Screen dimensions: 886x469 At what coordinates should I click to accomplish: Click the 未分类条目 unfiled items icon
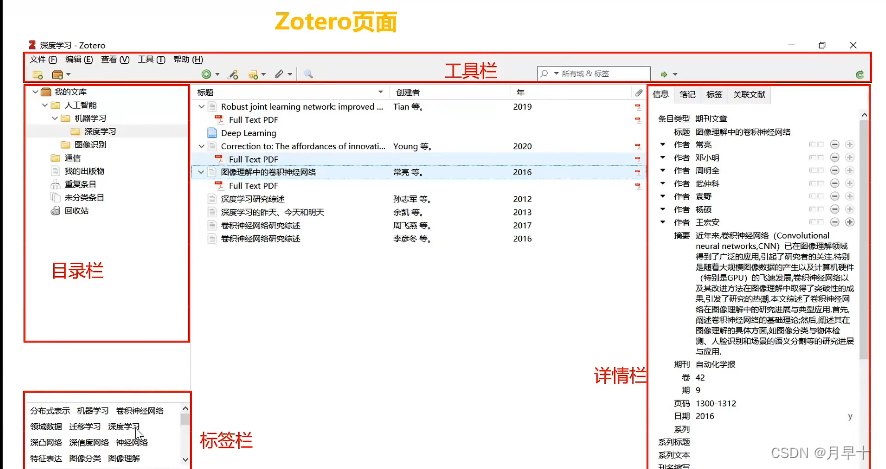coord(55,197)
